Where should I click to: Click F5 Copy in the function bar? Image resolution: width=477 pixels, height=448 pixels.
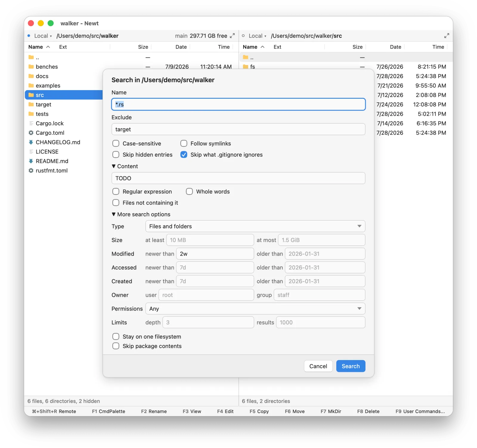tap(259, 411)
